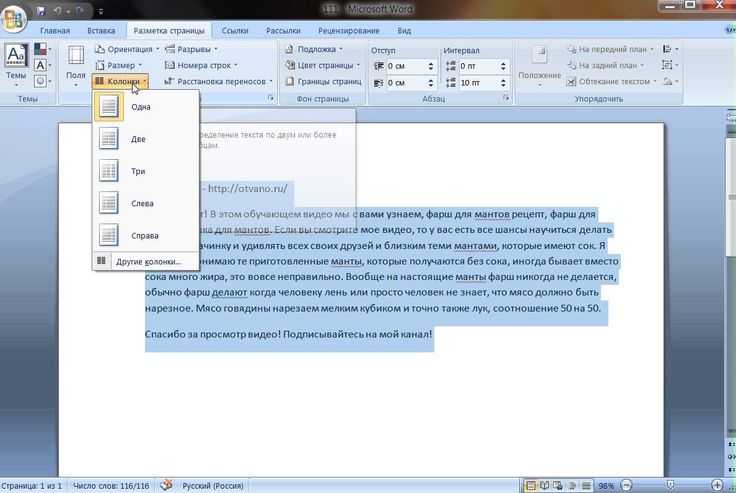Choose one column (Одна) option

point(146,107)
